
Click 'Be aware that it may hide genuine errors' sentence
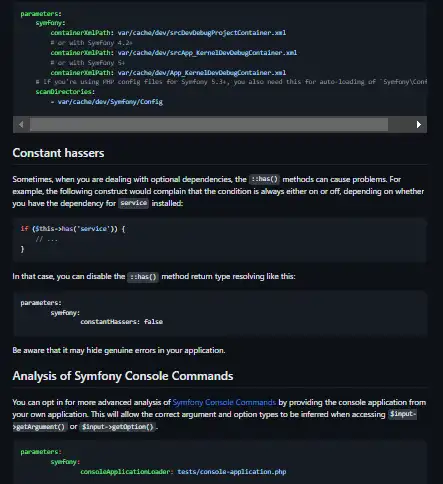119,350
